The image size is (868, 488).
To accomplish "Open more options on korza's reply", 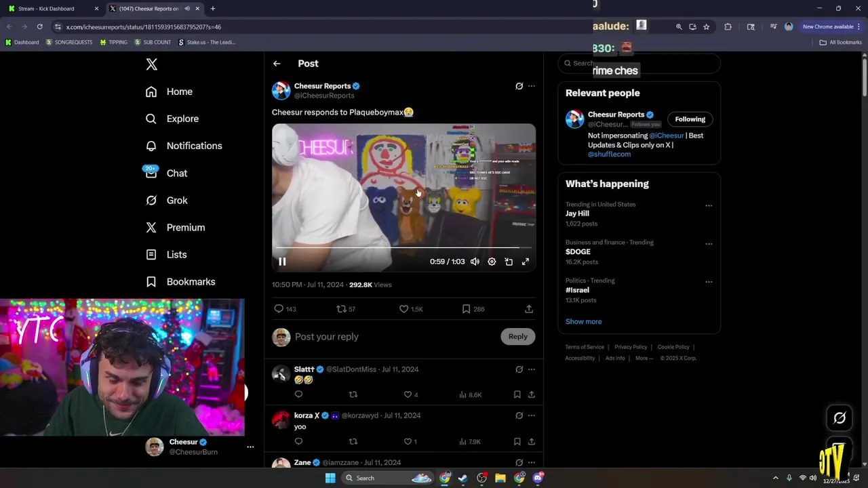I will coord(532,415).
